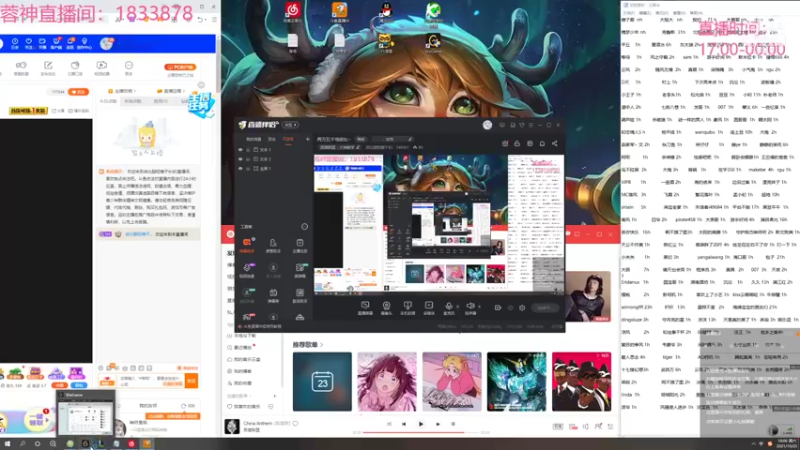The width and height of the screenshot is (800, 450).
Task: Toggle visibility eye of second text source
Action: click(x=240, y=159)
